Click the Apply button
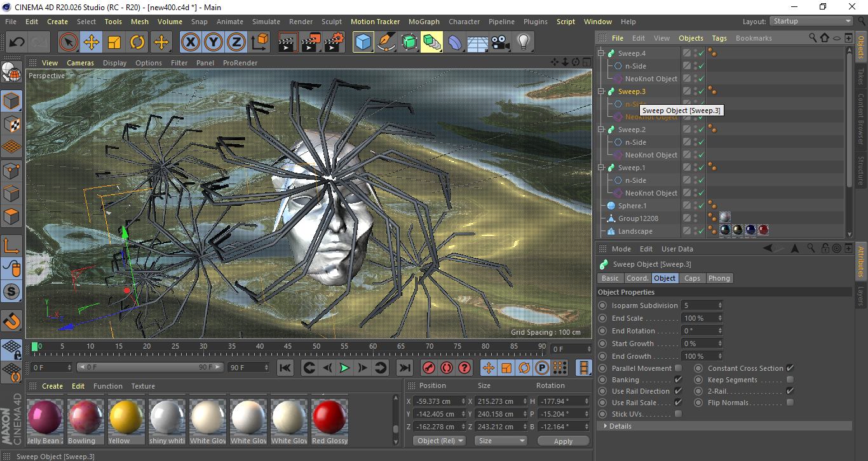 point(563,441)
